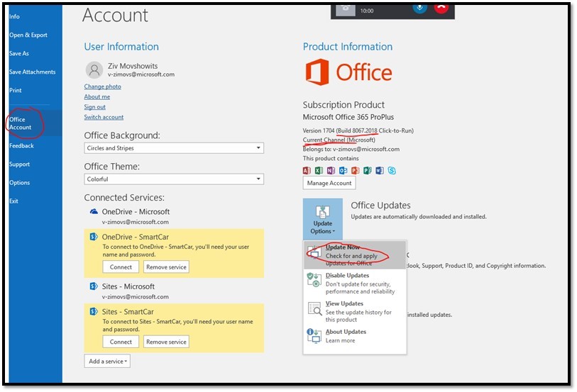Click the Change photo link

tap(102, 86)
